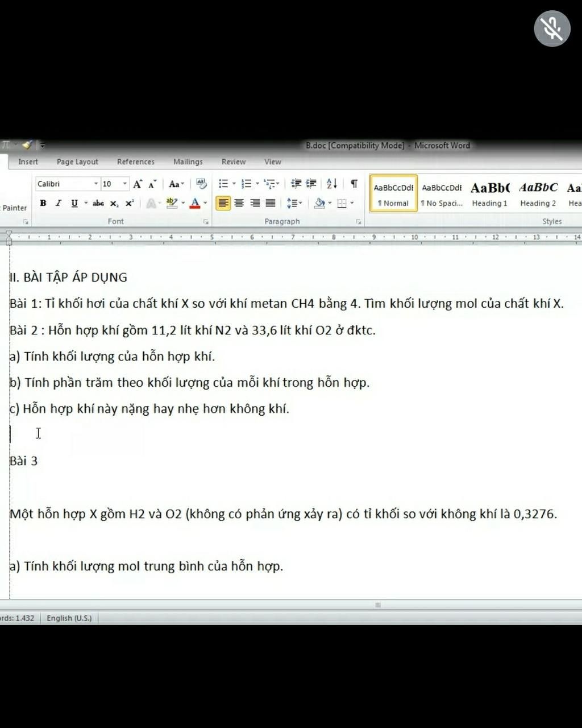Apply the Heading 2 style
The width and height of the screenshot is (582, 728).
tap(538, 193)
